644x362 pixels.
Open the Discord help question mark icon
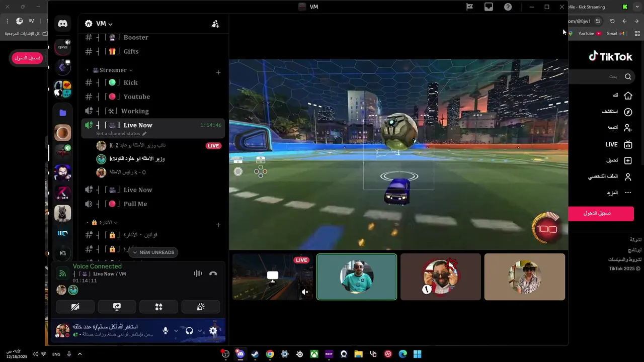pyautogui.click(x=508, y=7)
